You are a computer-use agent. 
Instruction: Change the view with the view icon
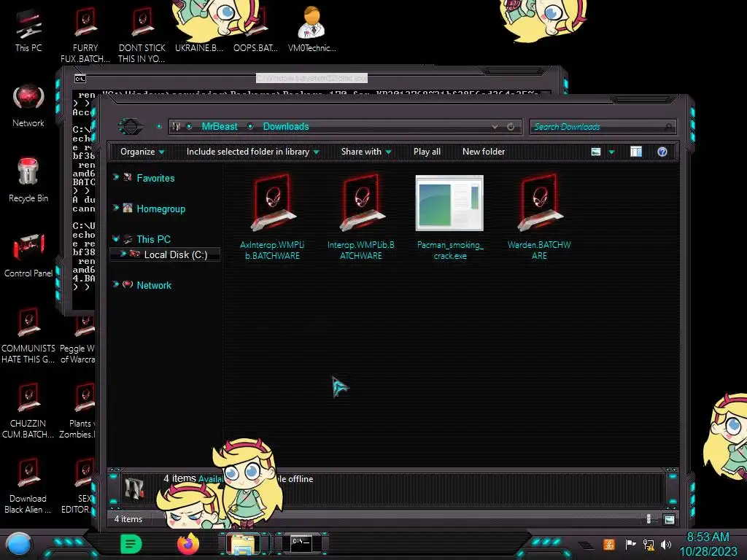(596, 152)
